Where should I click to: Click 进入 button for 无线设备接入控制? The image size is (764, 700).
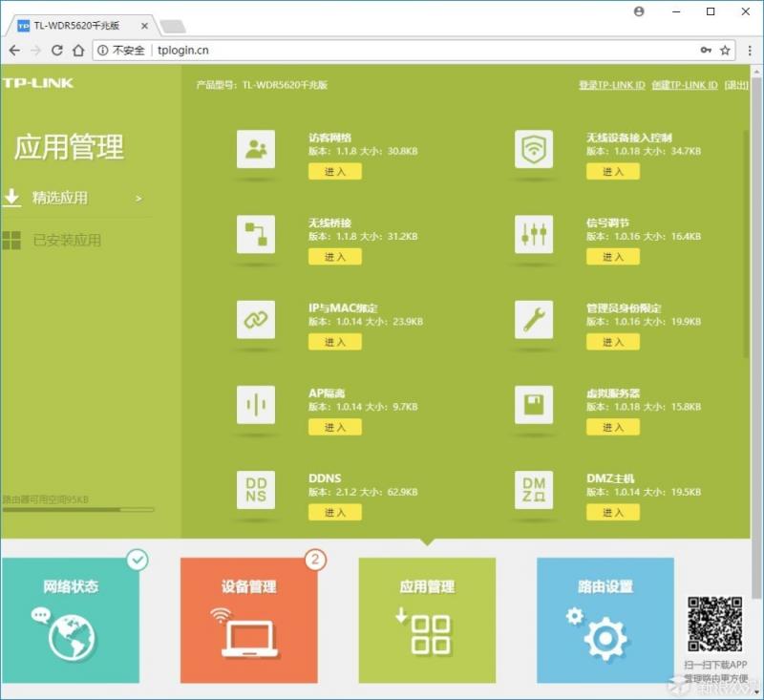coord(613,172)
